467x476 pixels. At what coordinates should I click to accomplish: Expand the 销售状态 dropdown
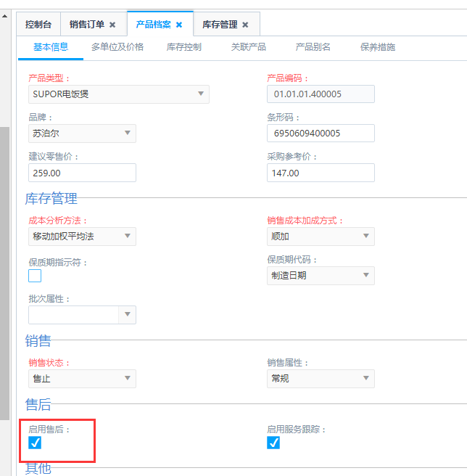click(x=128, y=378)
